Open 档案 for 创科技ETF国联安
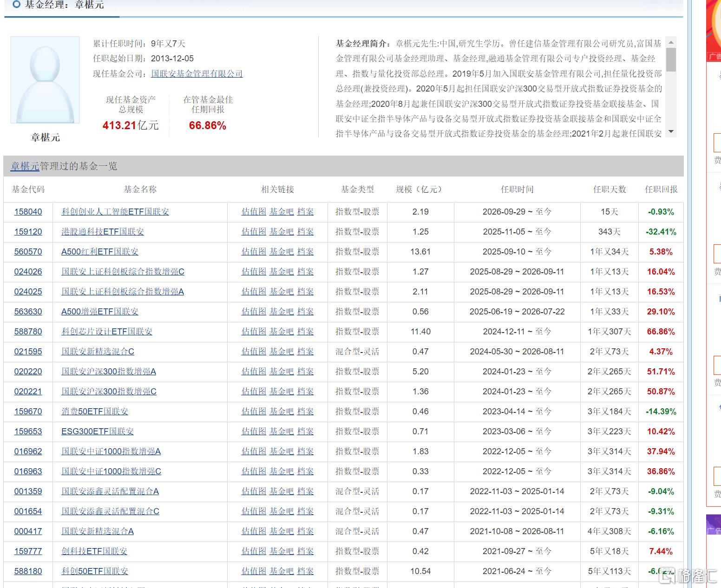 [305, 551]
